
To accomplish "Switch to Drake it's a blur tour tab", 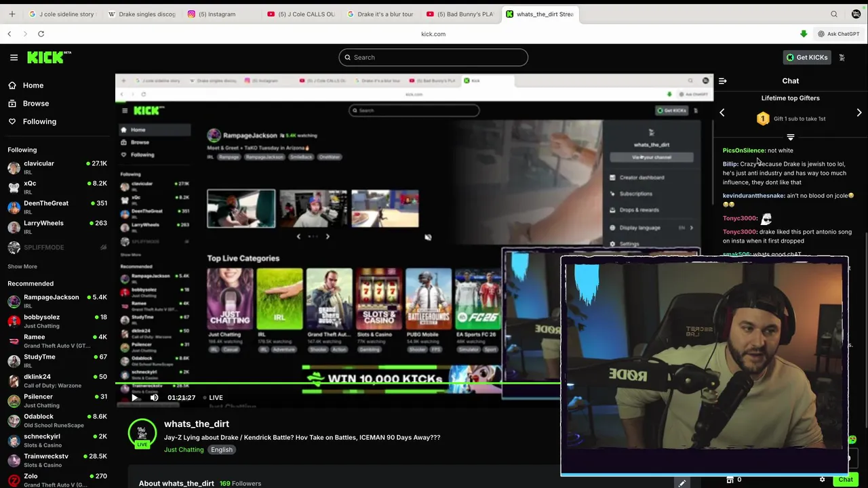I will point(380,14).
